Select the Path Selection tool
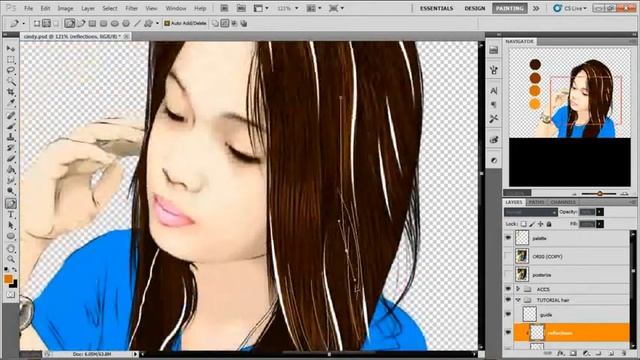The height and width of the screenshot is (360, 640). pos(11,225)
